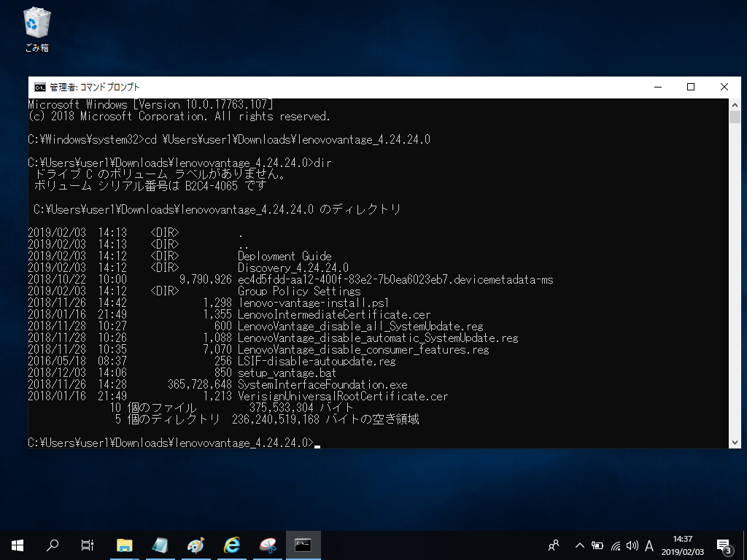Click the blinking cursor at the final prompt
This screenshot has width=747, height=560.
(317, 446)
